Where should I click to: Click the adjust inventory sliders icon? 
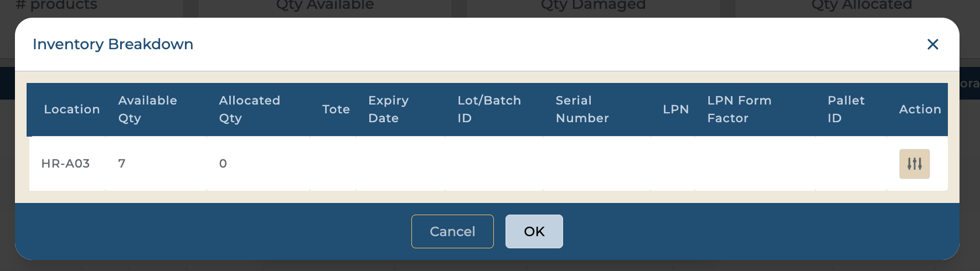tap(914, 164)
